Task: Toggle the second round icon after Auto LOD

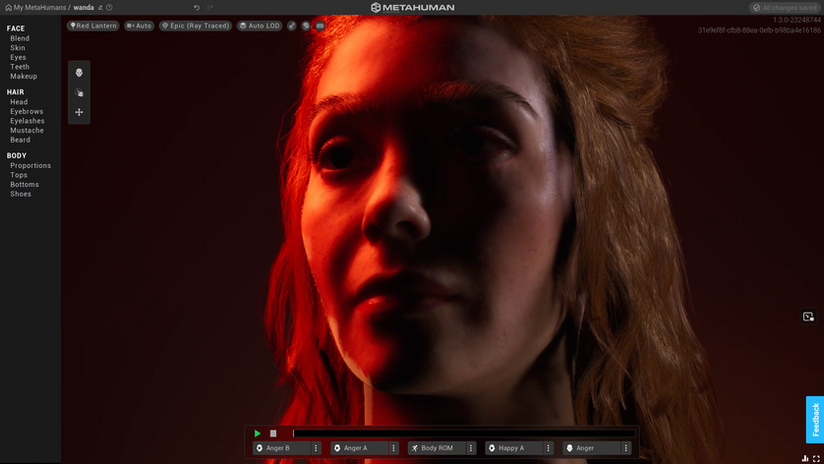Action: coord(306,25)
